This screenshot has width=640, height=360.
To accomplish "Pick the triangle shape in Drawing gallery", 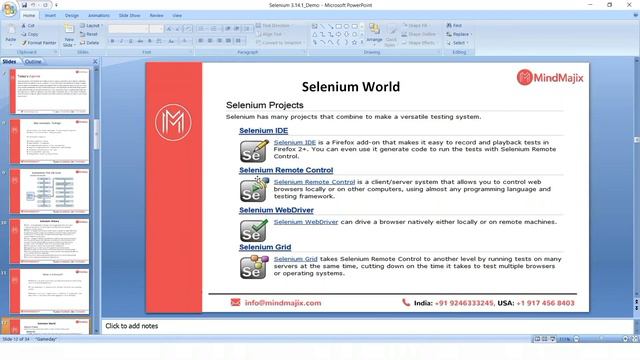I will [315, 35].
